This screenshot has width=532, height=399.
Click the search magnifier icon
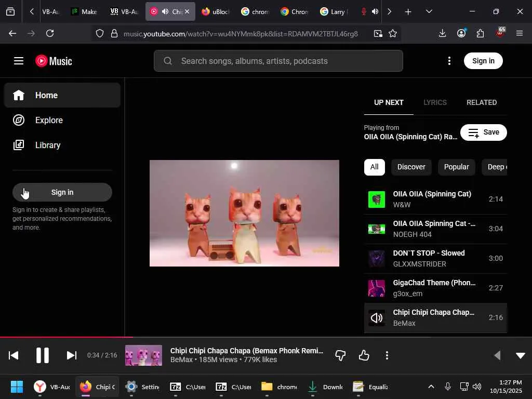pyautogui.click(x=168, y=61)
